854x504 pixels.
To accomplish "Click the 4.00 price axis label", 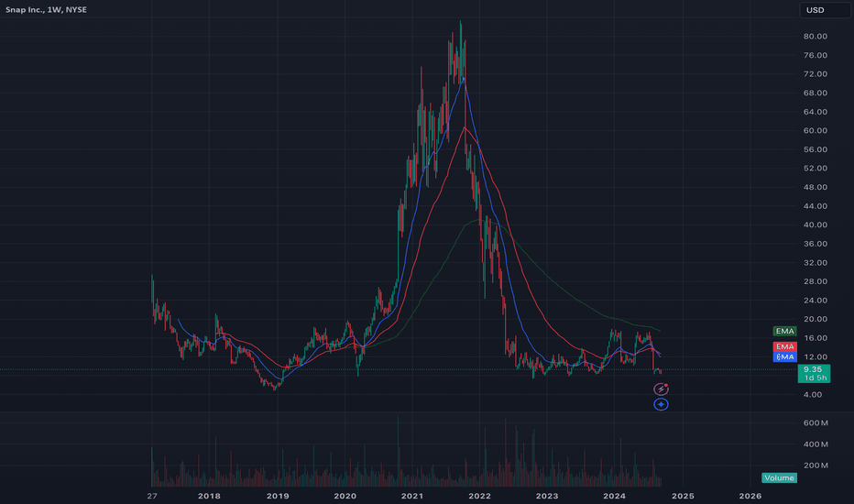I will point(813,394).
